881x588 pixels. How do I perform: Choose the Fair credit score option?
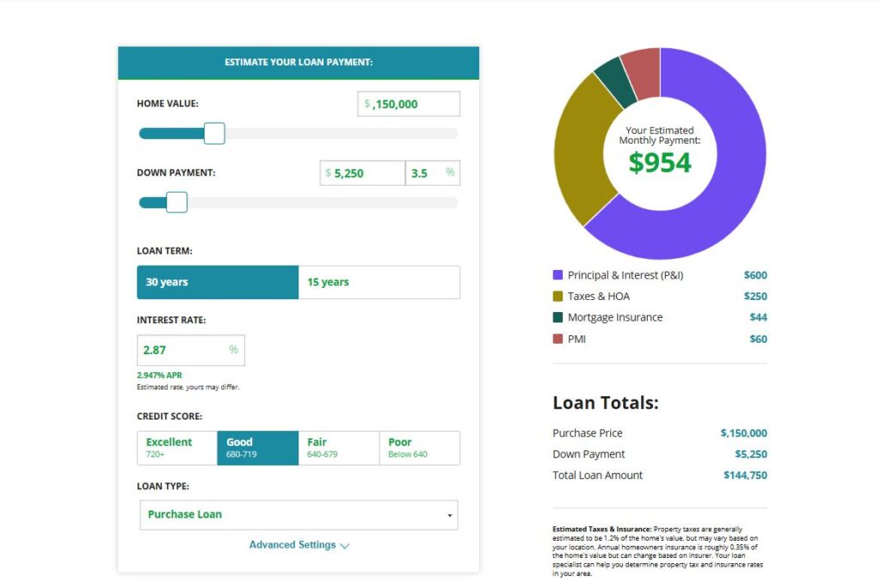[x=338, y=447]
